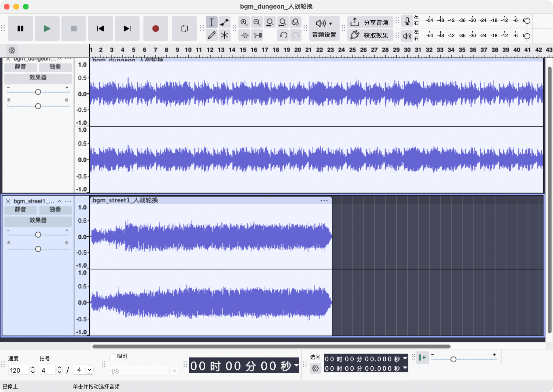Open 音频设置 audio setup dropdown

tap(324, 28)
